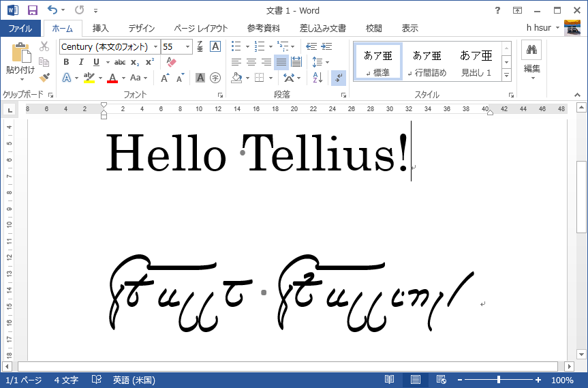Click the Clear Formatting eraser icon
Screen dimensions: 588x388
click(171, 62)
